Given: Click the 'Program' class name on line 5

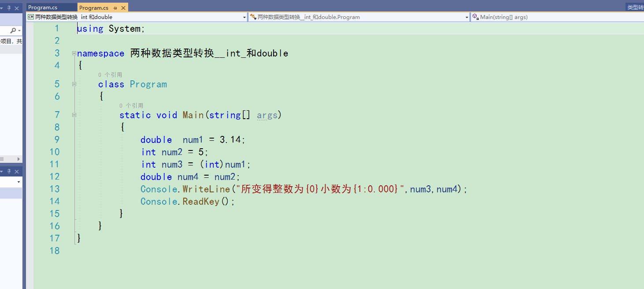Looking at the screenshot, I should pyautogui.click(x=148, y=84).
